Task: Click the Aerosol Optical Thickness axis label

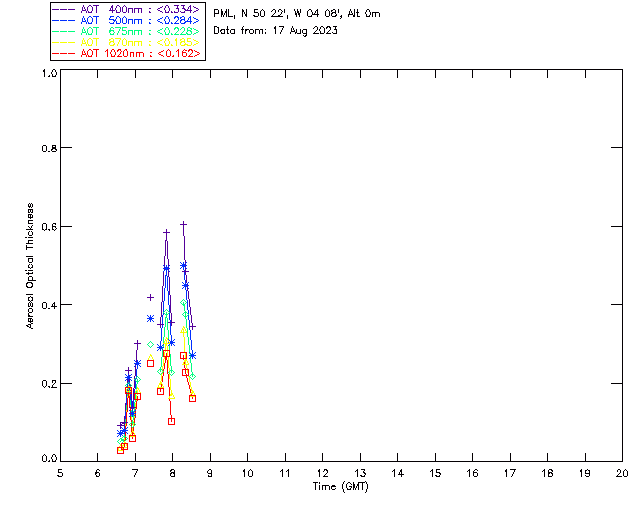Action: (x=30, y=266)
